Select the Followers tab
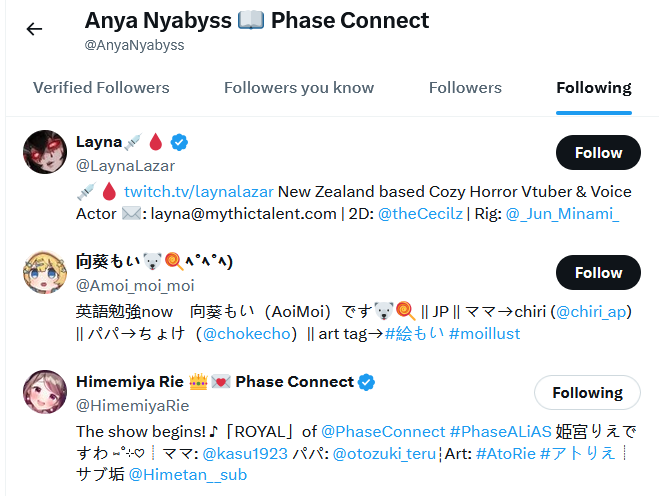659x496 pixels. [465, 88]
